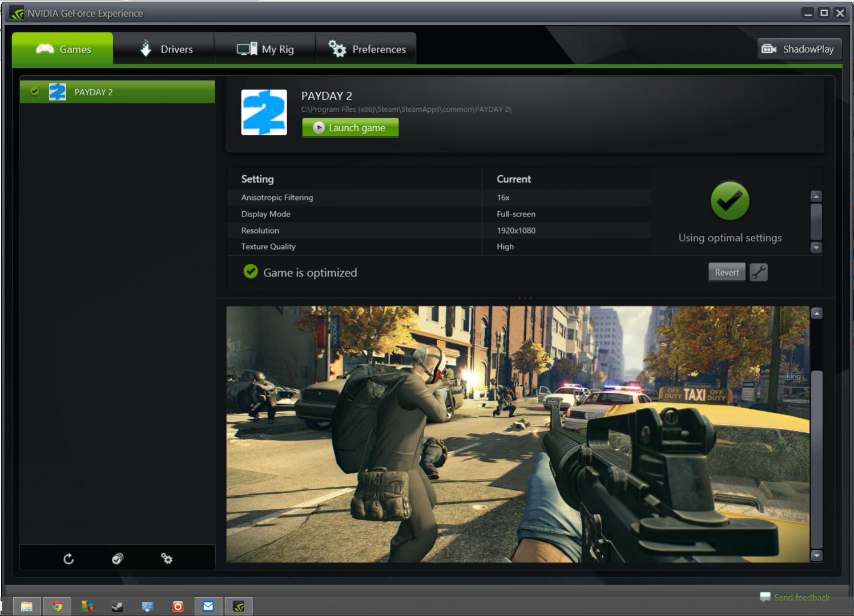Click the 1920x1080 resolution value
The width and height of the screenshot is (854, 616).
(x=516, y=231)
